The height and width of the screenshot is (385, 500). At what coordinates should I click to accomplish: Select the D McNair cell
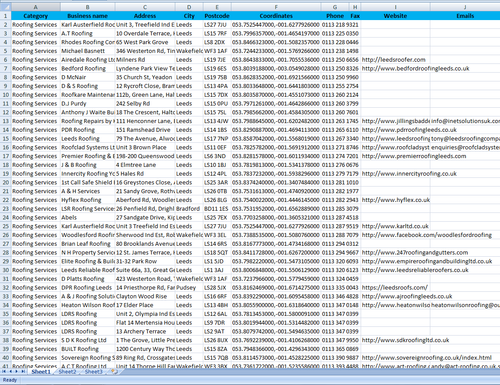88,77
